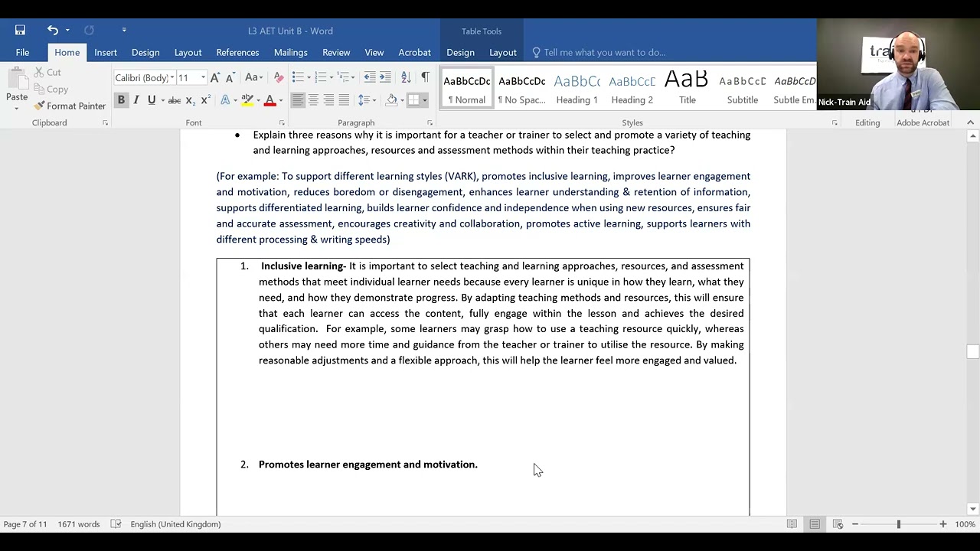Viewport: 980px width, 551px height.
Task: Open the Mailings tab
Action: 290,52
